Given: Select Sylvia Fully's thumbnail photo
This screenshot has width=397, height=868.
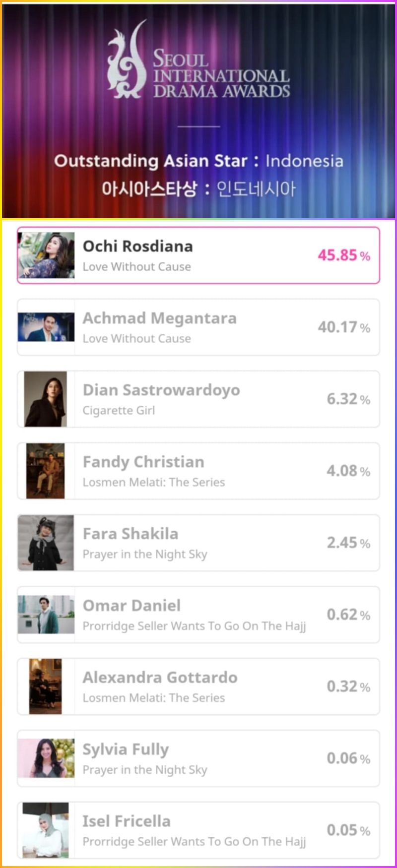Looking at the screenshot, I should pos(46,758).
